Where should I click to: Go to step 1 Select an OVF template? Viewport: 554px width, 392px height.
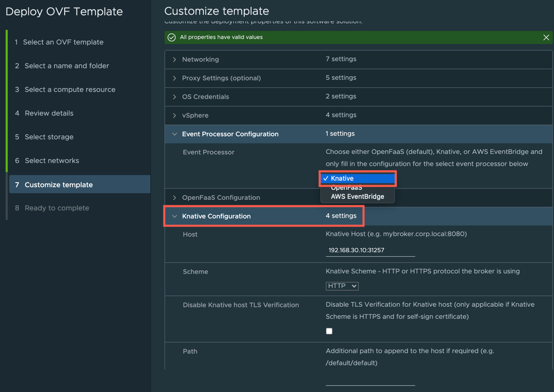[63, 42]
